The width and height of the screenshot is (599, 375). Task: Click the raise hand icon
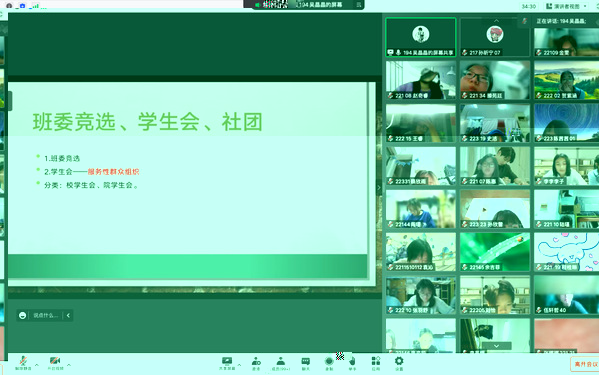tap(352, 363)
